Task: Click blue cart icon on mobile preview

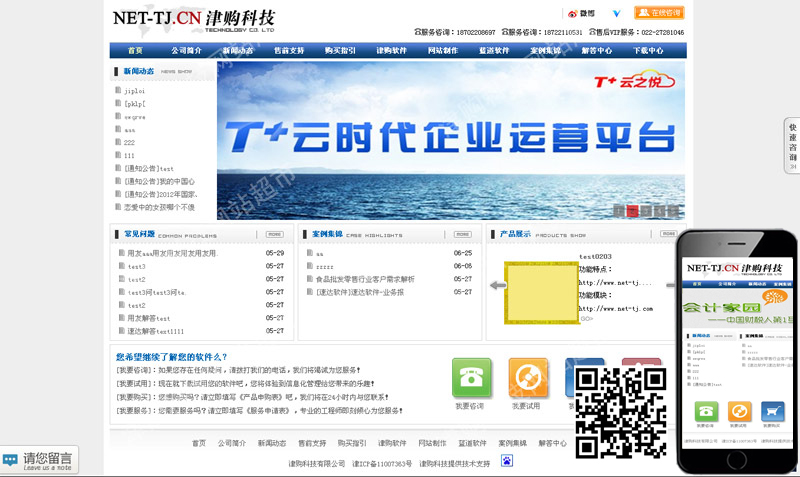Action: pos(772,411)
